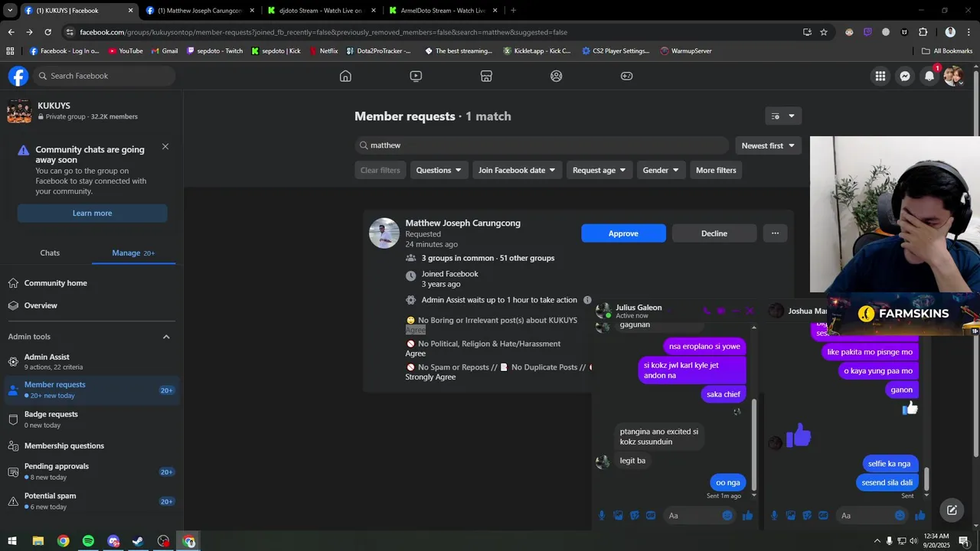Open admin assist info icon
The image size is (980, 551).
click(587, 300)
